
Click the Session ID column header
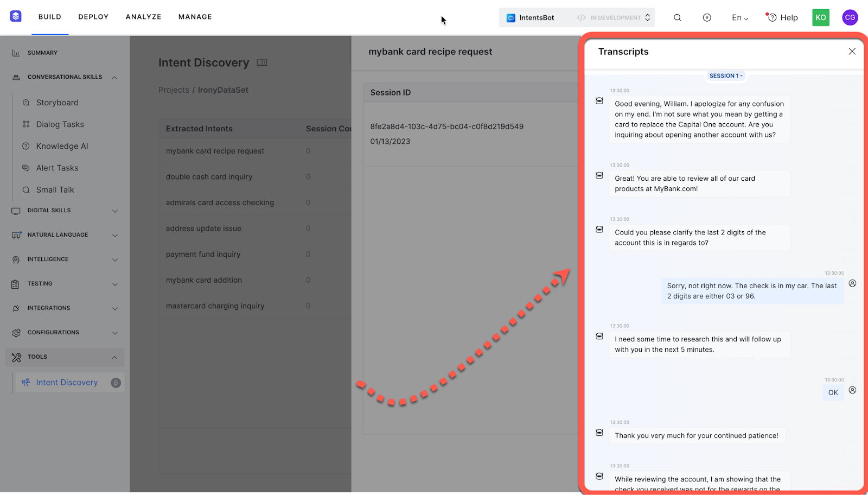390,93
